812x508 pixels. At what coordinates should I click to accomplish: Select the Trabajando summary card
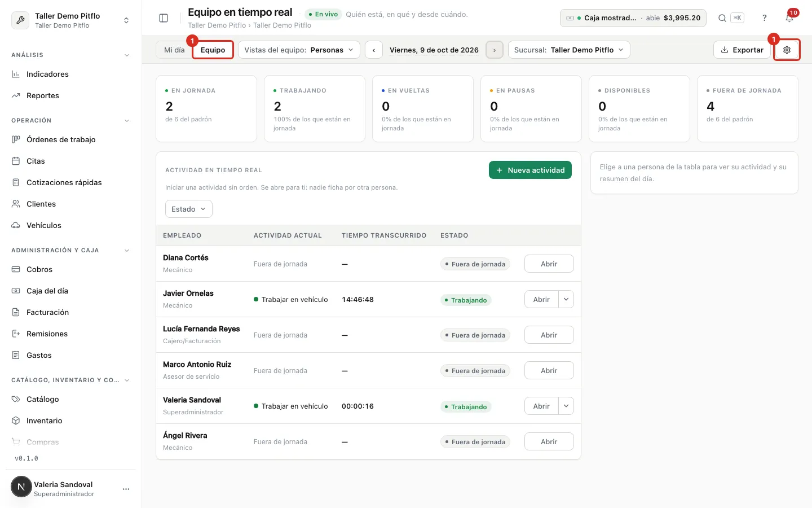coord(315,108)
